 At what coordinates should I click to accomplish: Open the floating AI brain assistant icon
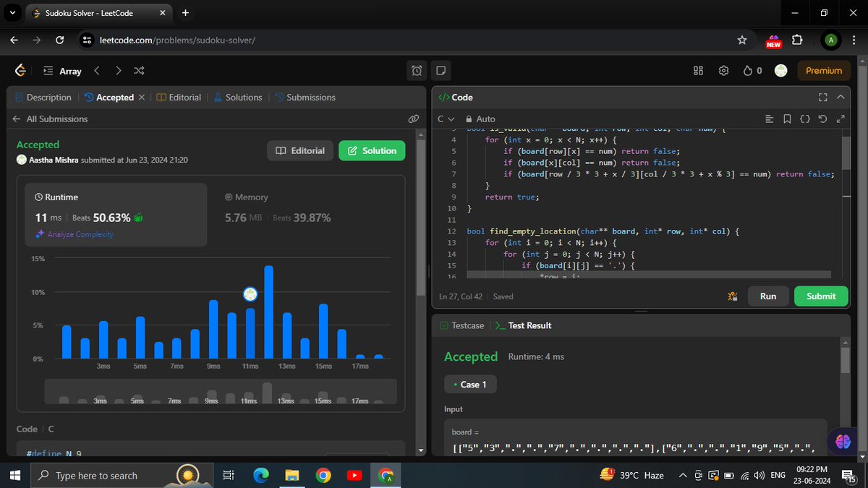tap(843, 442)
